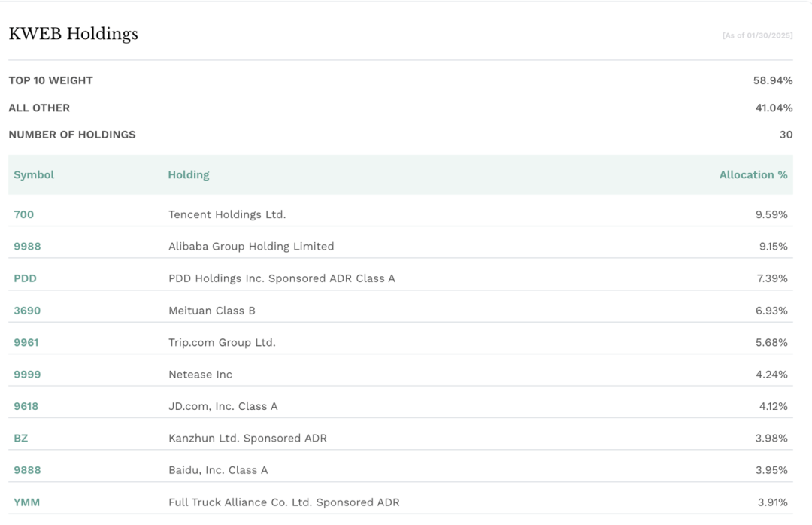Click the TOP 10 WEIGHT label
This screenshot has height=525, width=812.
tap(51, 80)
